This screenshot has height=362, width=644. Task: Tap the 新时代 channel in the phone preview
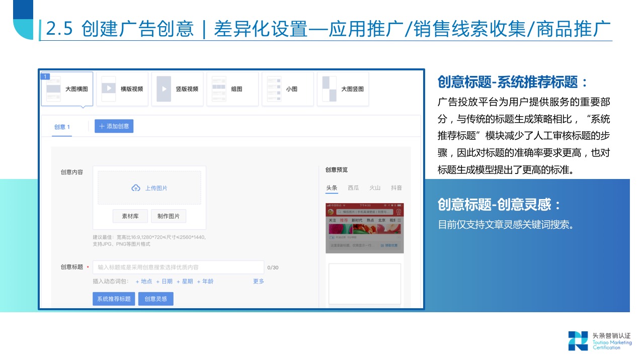pyautogui.click(x=357, y=220)
